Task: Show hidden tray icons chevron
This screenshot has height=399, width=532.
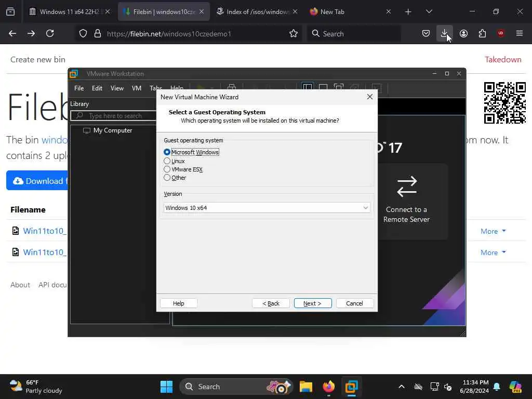Action: [x=402, y=387]
